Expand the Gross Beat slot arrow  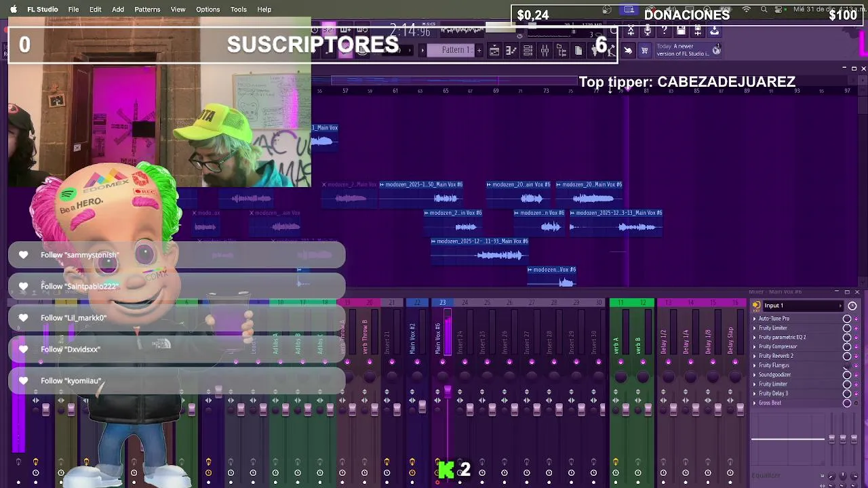pyautogui.click(x=754, y=403)
